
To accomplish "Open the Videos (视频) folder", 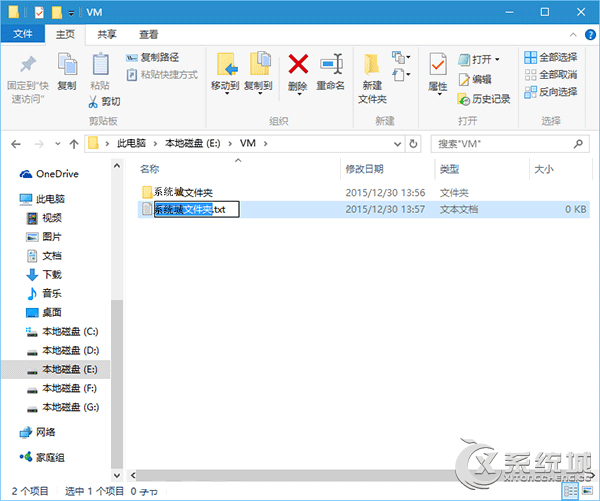I will [44, 218].
